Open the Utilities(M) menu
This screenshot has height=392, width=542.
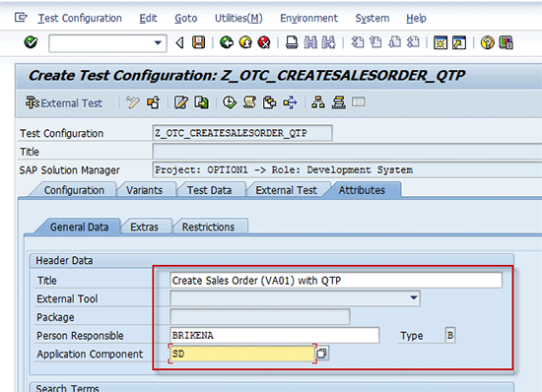coord(238,18)
